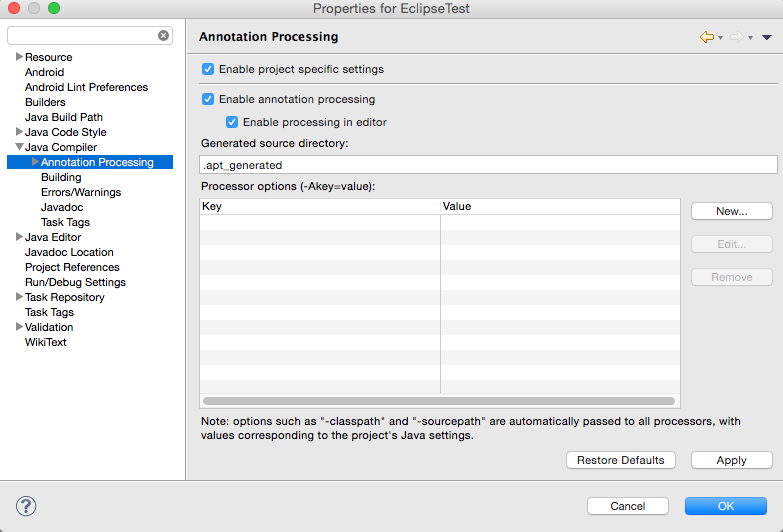Screen dimensions: 783x532
Task: Open the Errors/Warnings preference page
Action: coord(80,192)
